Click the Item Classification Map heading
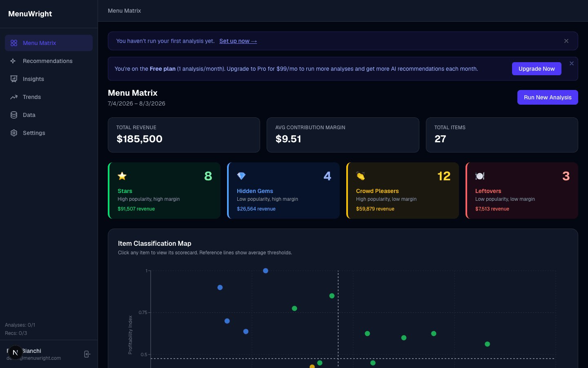The image size is (588, 368). [155, 243]
